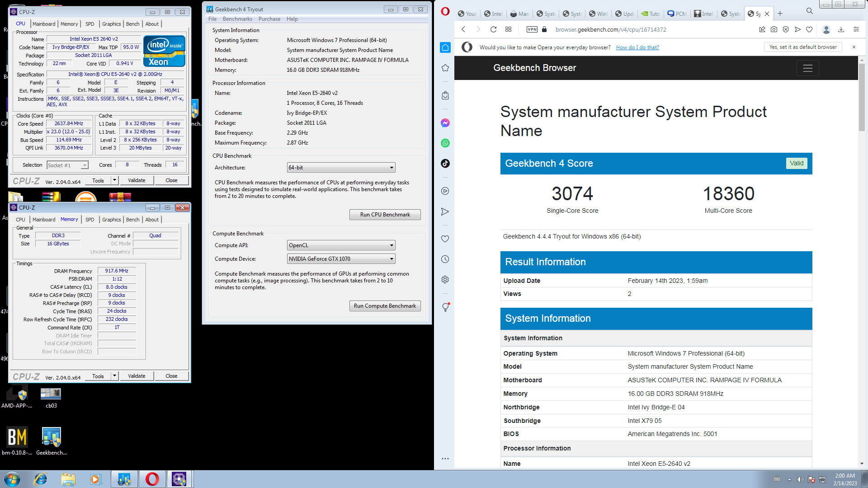Click the 'How do I do that?' link
868x488 pixels.
click(637, 47)
